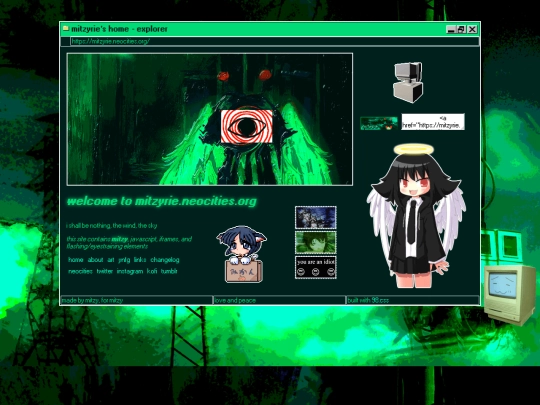This screenshot has height=405, width=540.
Task: Open the green face stamp thumbnail
Action: click(315, 242)
